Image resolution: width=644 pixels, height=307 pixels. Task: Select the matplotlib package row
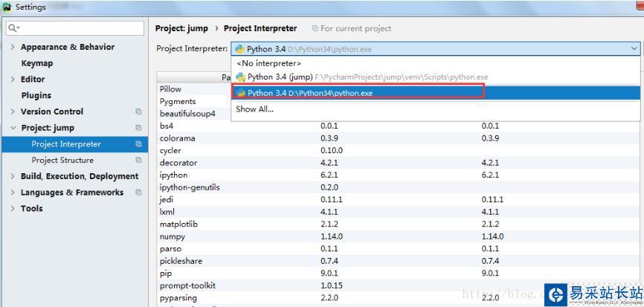click(399, 224)
